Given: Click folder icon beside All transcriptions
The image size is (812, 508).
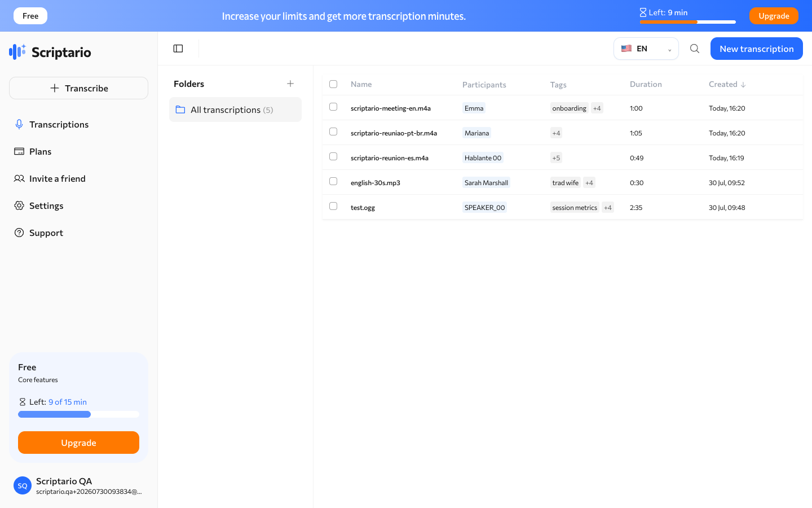Looking at the screenshot, I should coord(180,110).
